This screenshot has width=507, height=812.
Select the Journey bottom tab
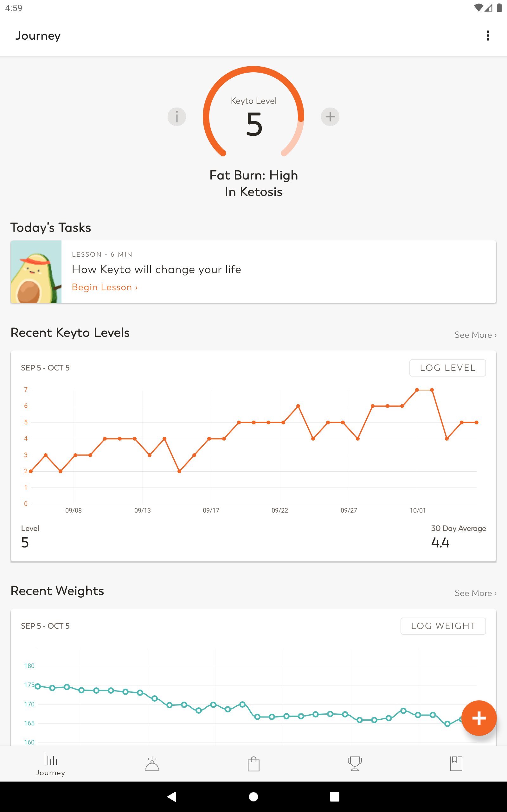(x=51, y=764)
